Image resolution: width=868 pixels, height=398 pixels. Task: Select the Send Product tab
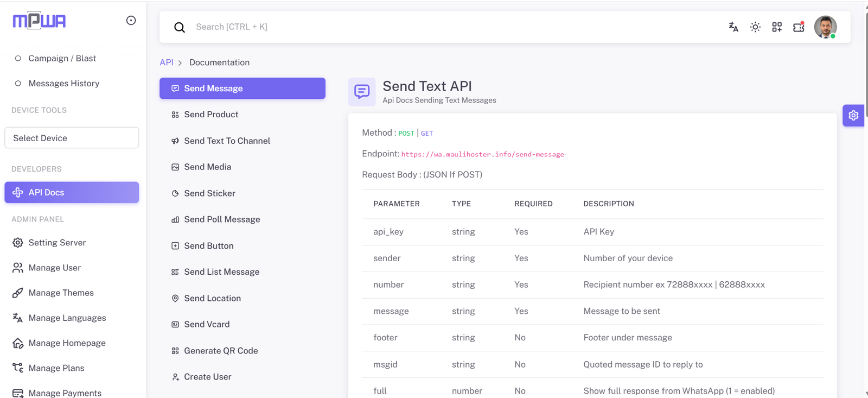211,115
